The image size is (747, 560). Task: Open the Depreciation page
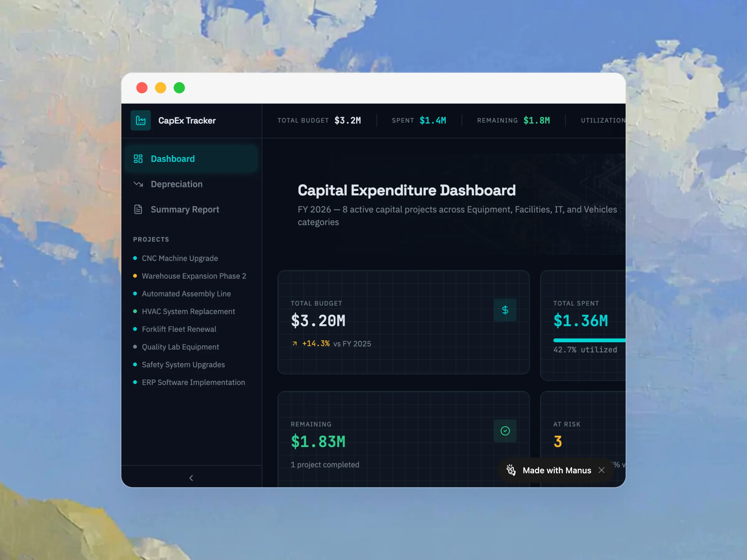[176, 184]
